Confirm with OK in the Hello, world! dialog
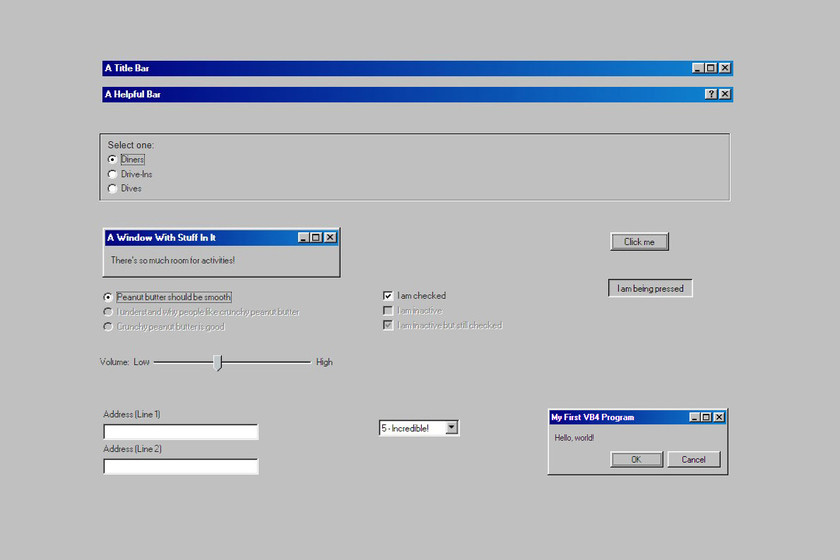Screen dimensions: 840x560 636,460
